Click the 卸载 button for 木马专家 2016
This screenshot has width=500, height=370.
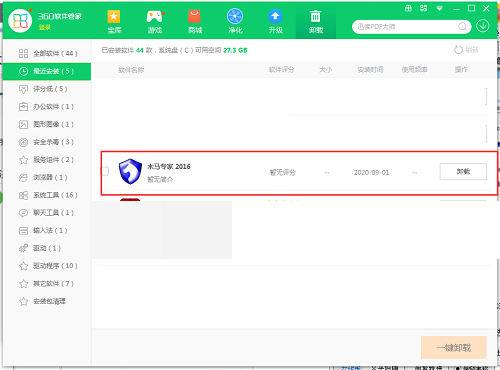(463, 171)
